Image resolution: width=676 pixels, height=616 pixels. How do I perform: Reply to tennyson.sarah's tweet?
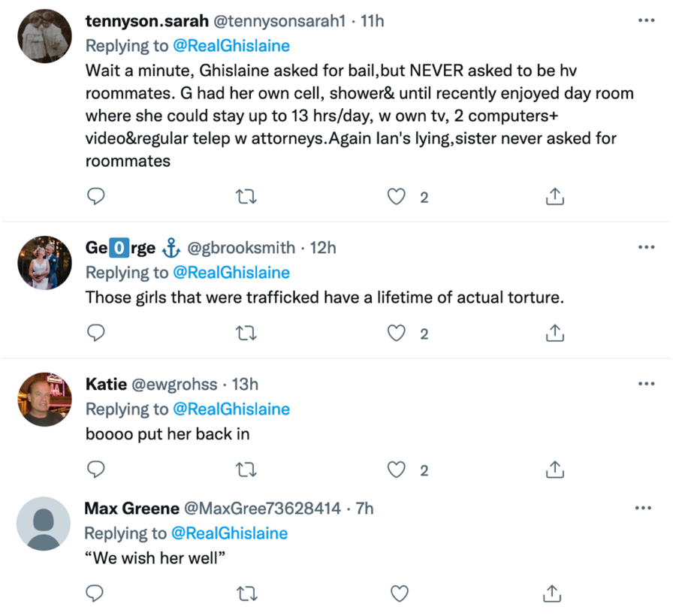pyautogui.click(x=95, y=197)
